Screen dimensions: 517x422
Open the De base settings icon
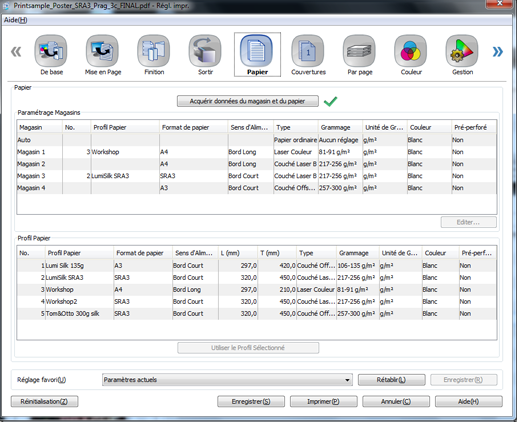click(x=51, y=51)
